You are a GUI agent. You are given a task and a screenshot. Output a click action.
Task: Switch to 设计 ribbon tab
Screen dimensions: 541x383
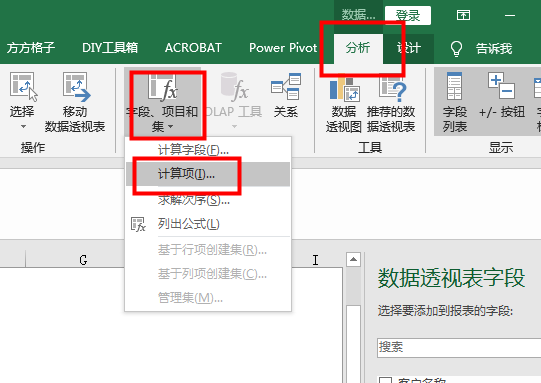pos(409,48)
